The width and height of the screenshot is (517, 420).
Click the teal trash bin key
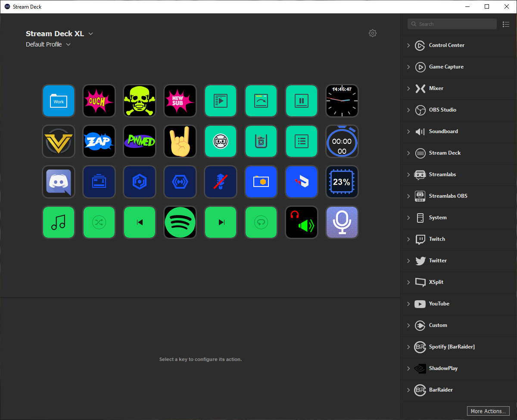pos(261,141)
